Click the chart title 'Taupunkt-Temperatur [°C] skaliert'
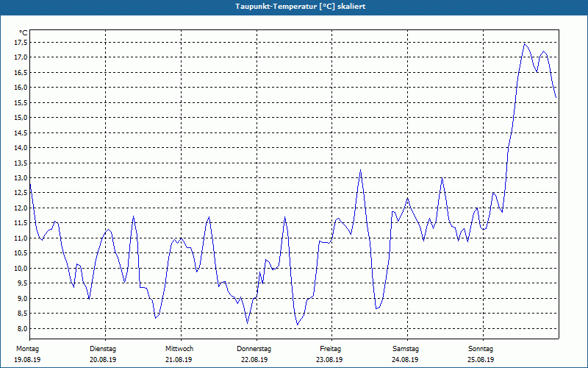The image size is (588, 368). [x=301, y=7]
